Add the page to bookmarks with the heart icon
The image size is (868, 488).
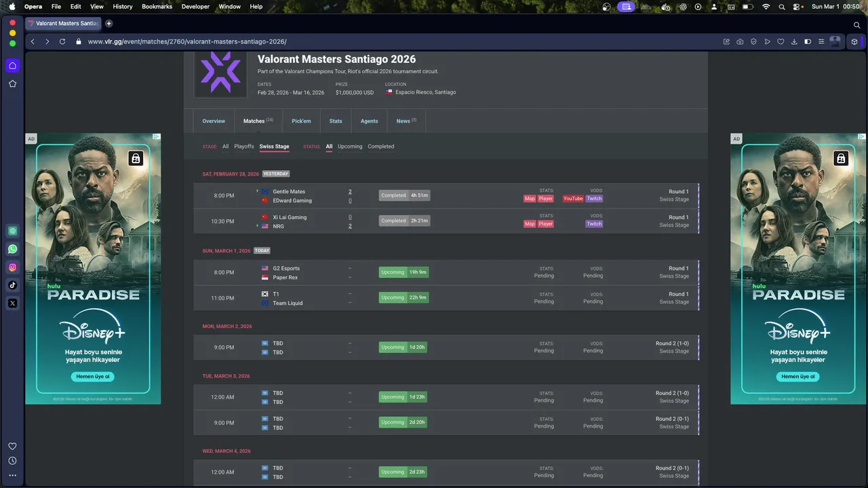(x=781, y=41)
